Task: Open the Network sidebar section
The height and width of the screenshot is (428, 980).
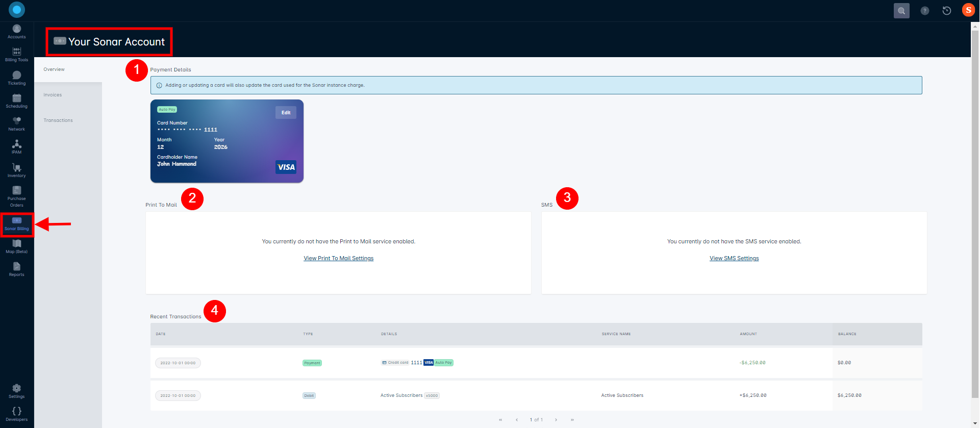Action: 17,124
